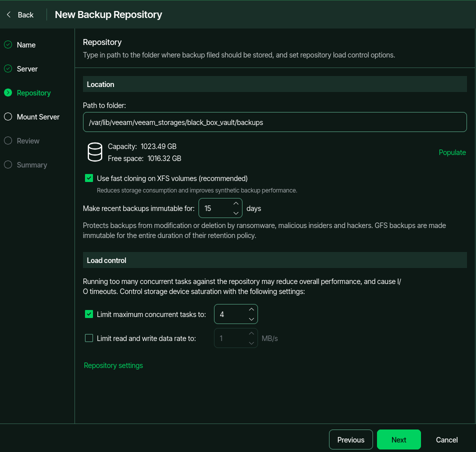
Task: Click the Capacity 1023.49 GB value
Action: pyautogui.click(x=158, y=146)
